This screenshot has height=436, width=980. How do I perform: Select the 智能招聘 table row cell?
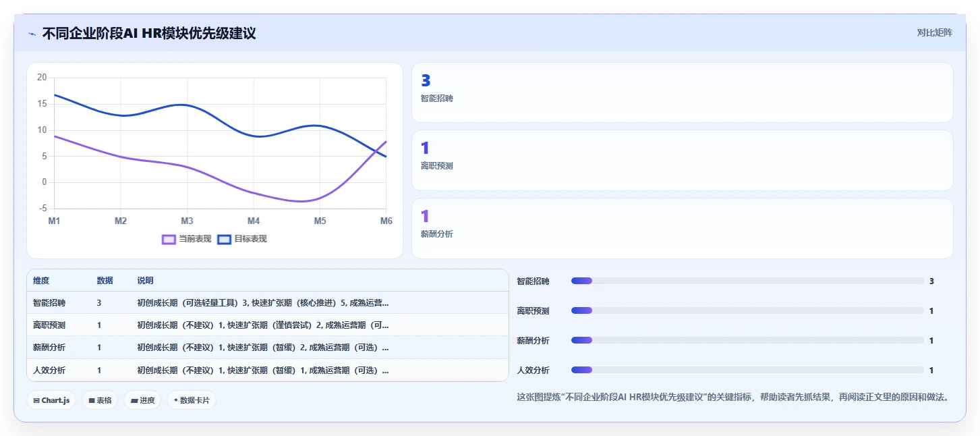click(49, 303)
